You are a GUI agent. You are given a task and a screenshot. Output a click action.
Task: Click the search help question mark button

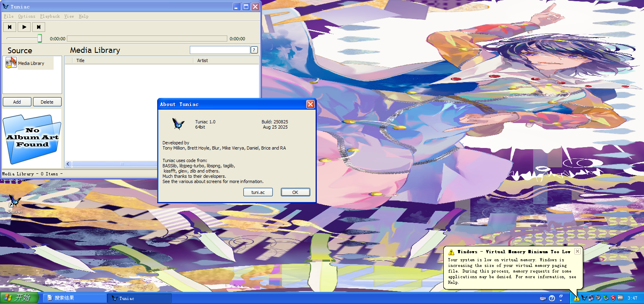coord(254,50)
